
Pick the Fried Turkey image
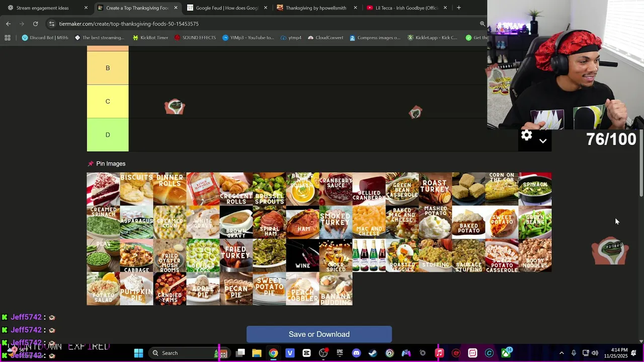pyautogui.click(x=236, y=255)
